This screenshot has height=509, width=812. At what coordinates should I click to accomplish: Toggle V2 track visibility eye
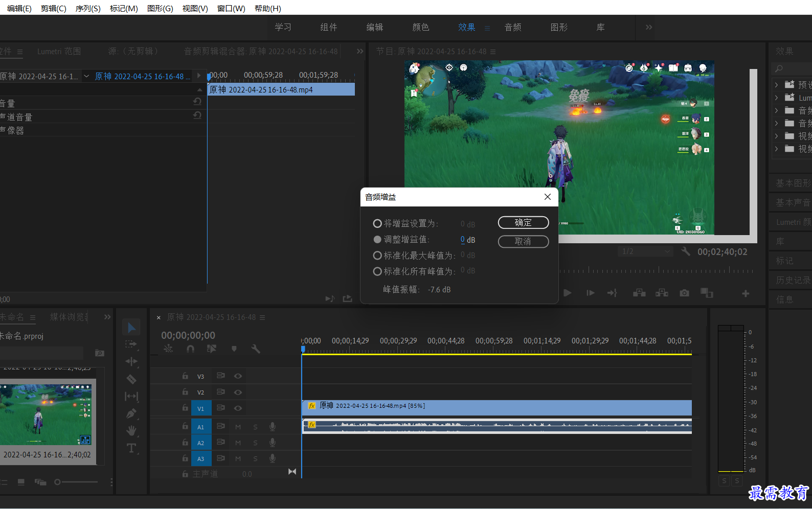(x=238, y=392)
